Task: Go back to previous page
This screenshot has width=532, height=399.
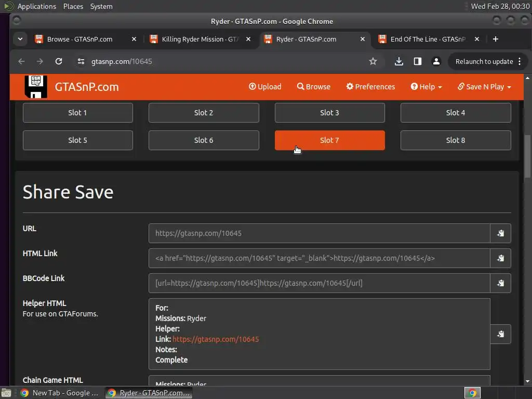Action: point(21,61)
